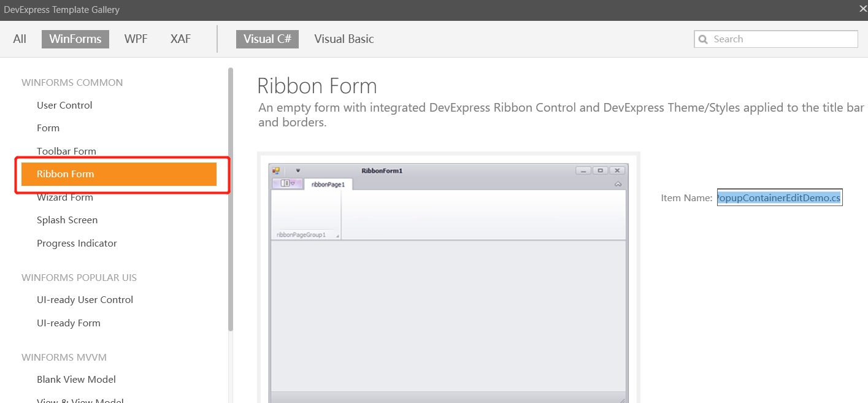Select the Ribbon Form template icon highlighted in orange
The image size is (868, 403).
click(x=120, y=174)
